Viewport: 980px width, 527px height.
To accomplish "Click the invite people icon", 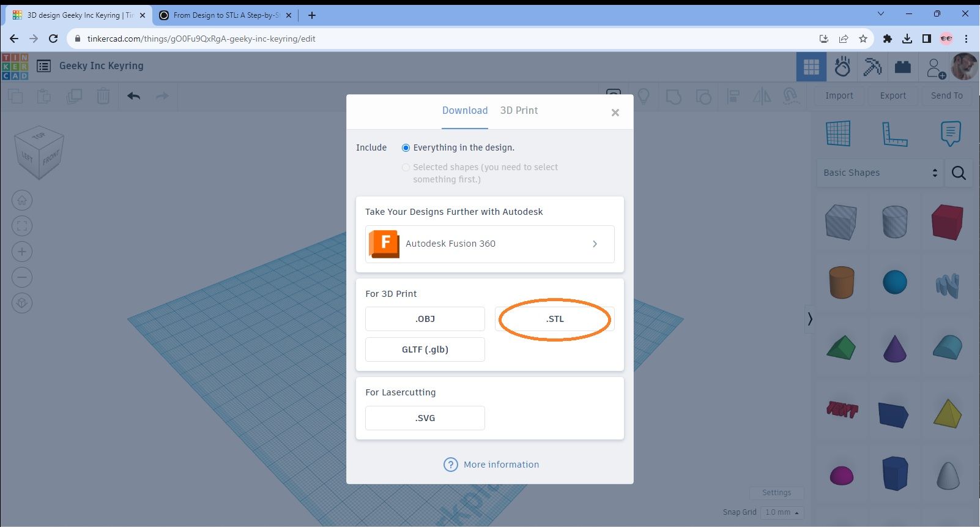I will coord(935,67).
